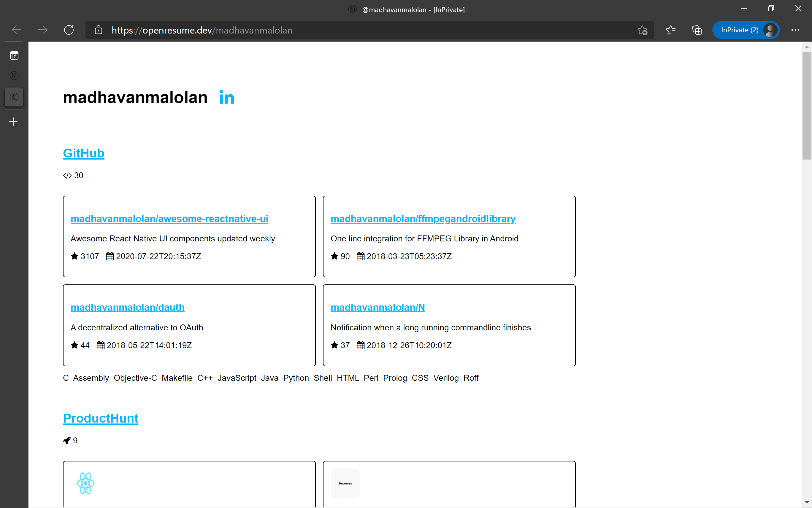812x508 pixels.
Task: Click the React logo thumbnail
Action: point(86,483)
